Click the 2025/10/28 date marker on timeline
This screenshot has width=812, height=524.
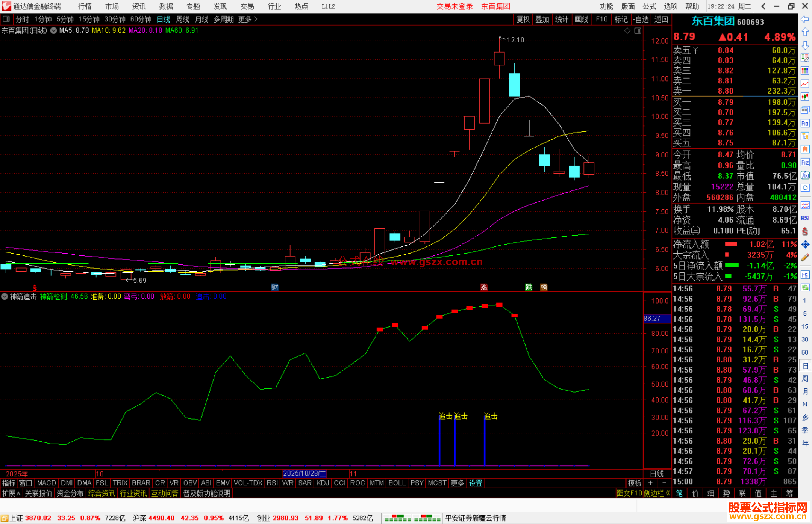tap(304, 473)
